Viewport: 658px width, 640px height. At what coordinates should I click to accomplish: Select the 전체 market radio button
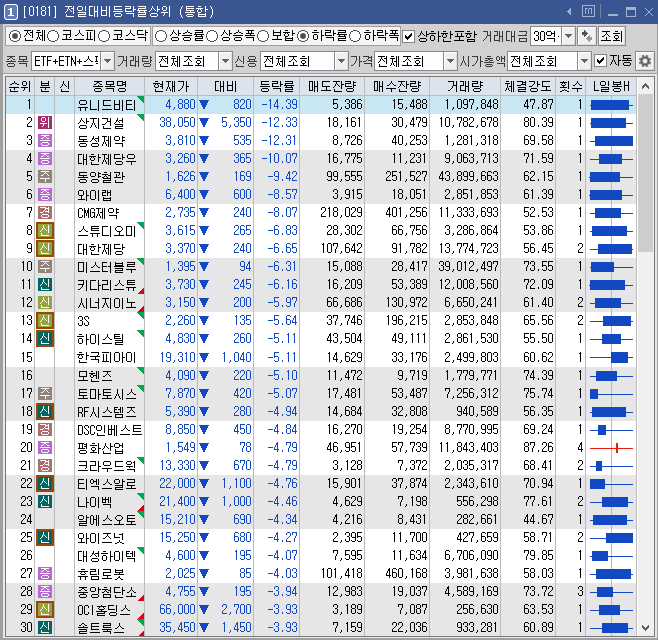[x=15, y=37]
